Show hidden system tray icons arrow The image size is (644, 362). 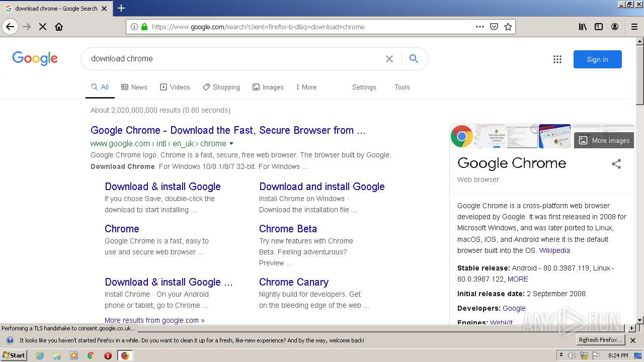coord(561,355)
